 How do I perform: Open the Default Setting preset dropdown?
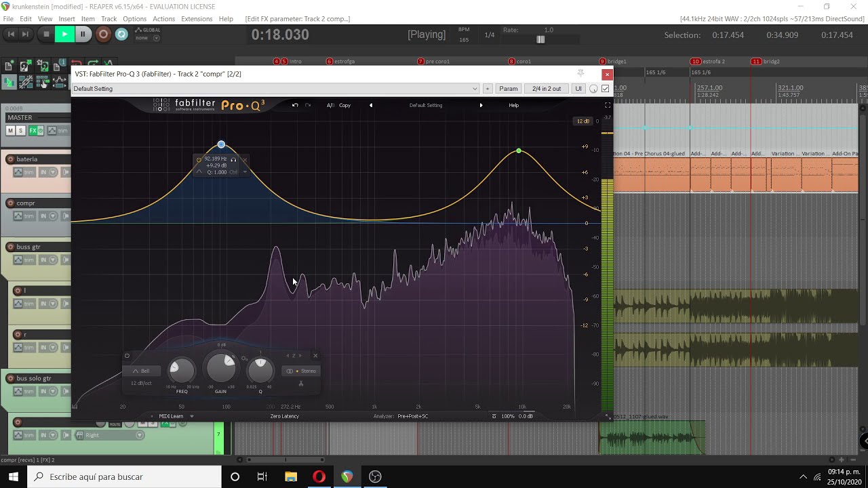(x=275, y=89)
